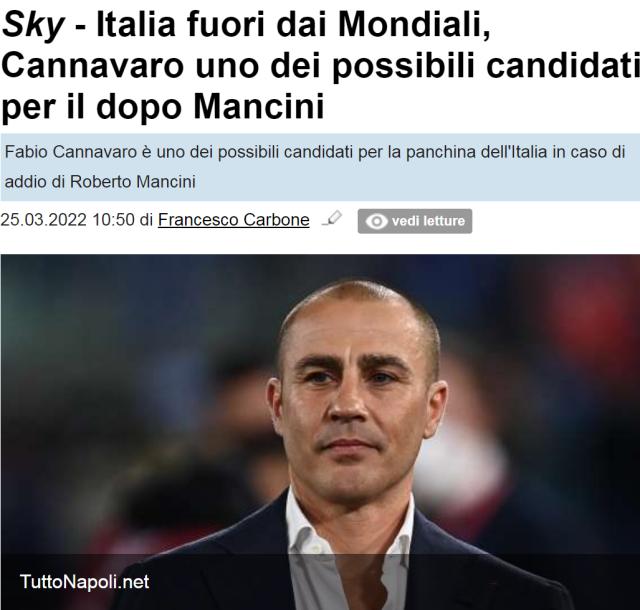Click the word 'Cannavaro' in the headline

pyautogui.click(x=93, y=66)
